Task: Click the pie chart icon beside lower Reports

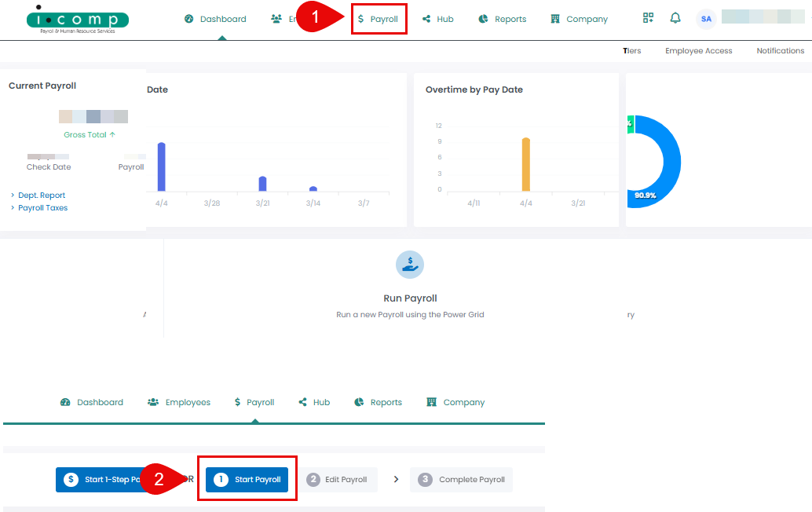Action: 359,402
